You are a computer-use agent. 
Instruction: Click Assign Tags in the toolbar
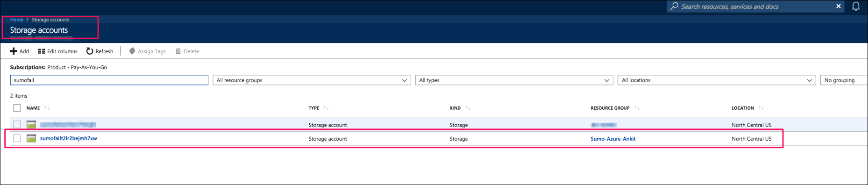coord(147,51)
